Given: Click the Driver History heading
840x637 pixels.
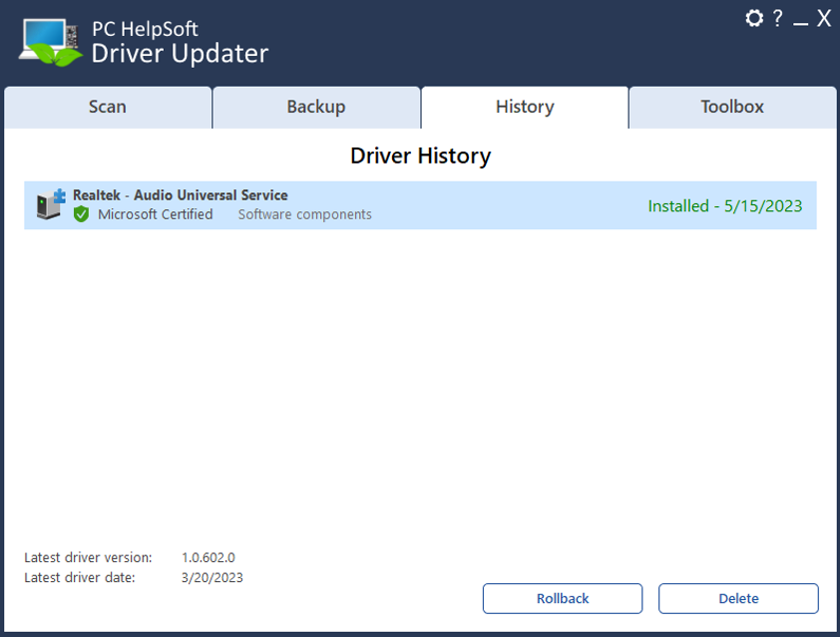Looking at the screenshot, I should pyautogui.click(x=421, y=157).
